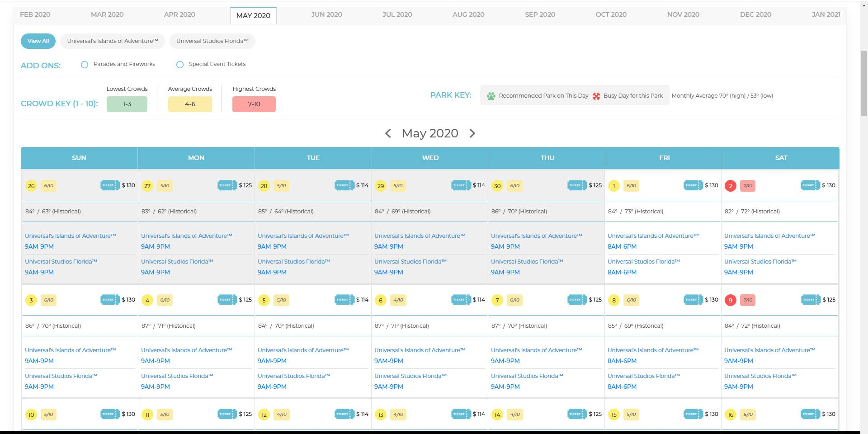Viewport: 868px width, 434px height.
Task: Click the ticket icon for April 26
Action: [x=110, y=185]
